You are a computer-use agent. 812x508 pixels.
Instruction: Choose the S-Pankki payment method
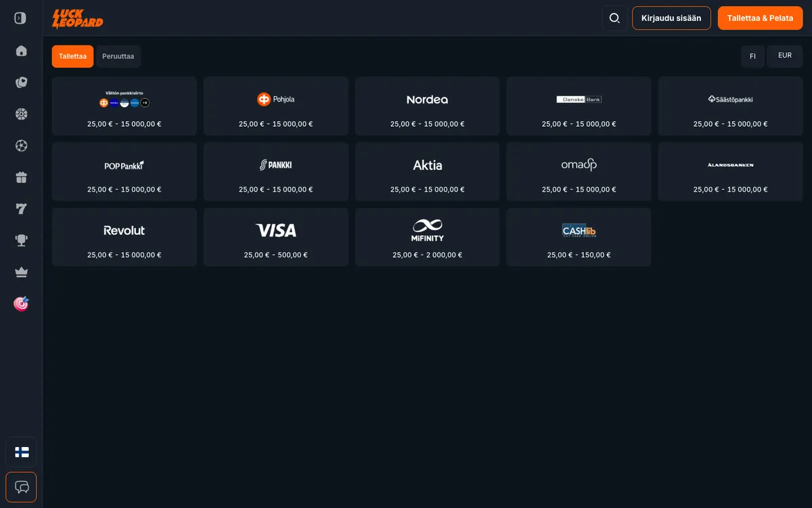point(276,171)
